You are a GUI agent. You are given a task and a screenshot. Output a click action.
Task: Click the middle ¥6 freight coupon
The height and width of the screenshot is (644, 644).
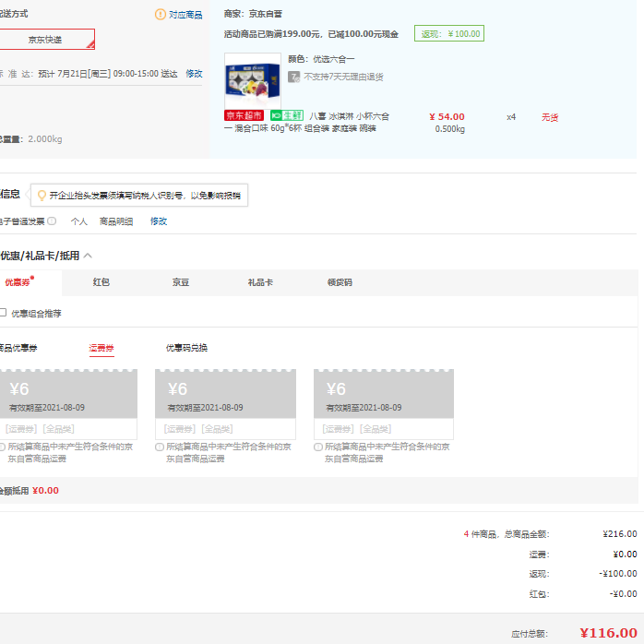click(225, 404)
